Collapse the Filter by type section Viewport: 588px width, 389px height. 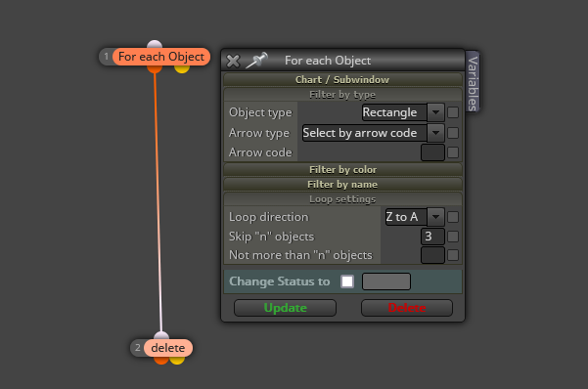pos(342,95)
